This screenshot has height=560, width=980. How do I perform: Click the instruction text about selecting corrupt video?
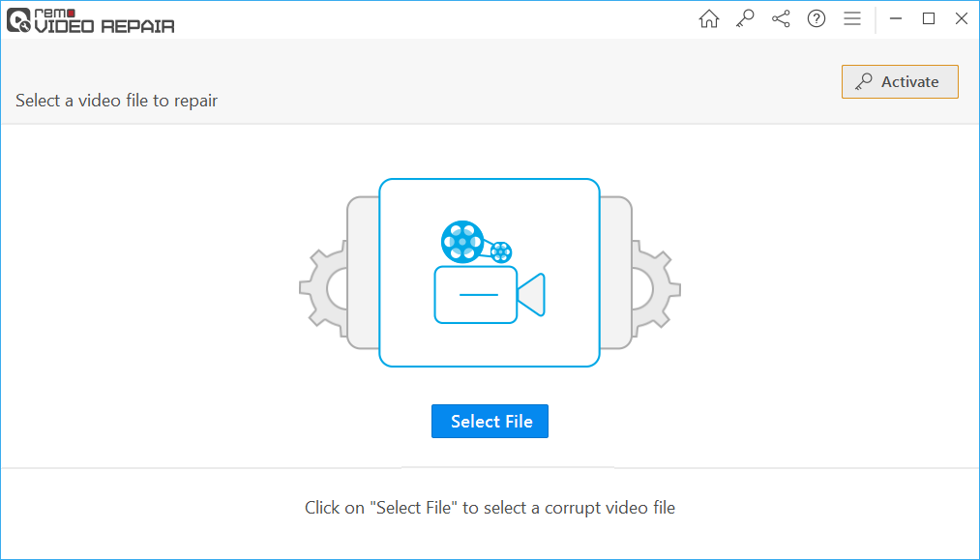490,507
